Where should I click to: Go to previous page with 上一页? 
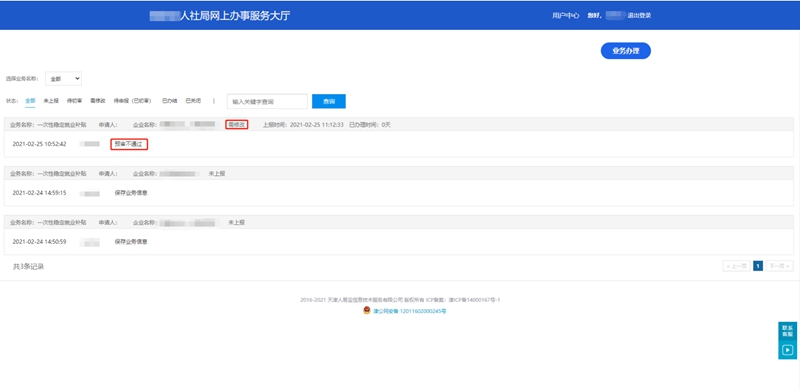(x=736, y=266)
